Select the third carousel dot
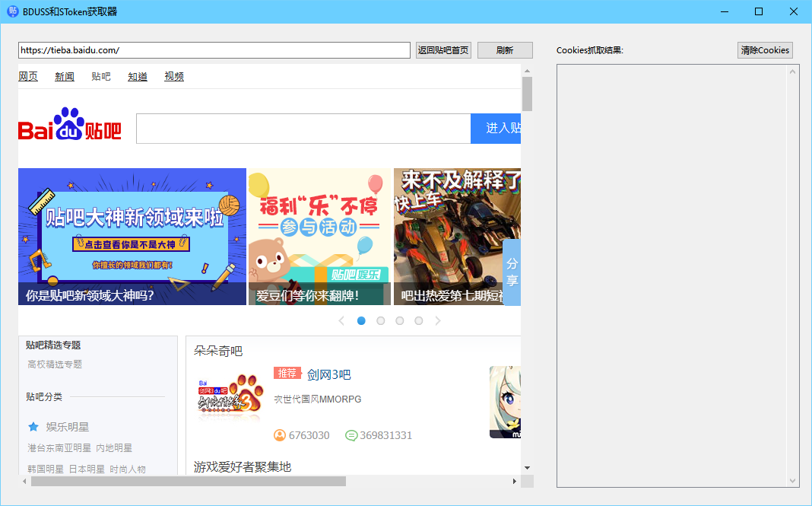 pyautogui.click(x=399, y=321)
